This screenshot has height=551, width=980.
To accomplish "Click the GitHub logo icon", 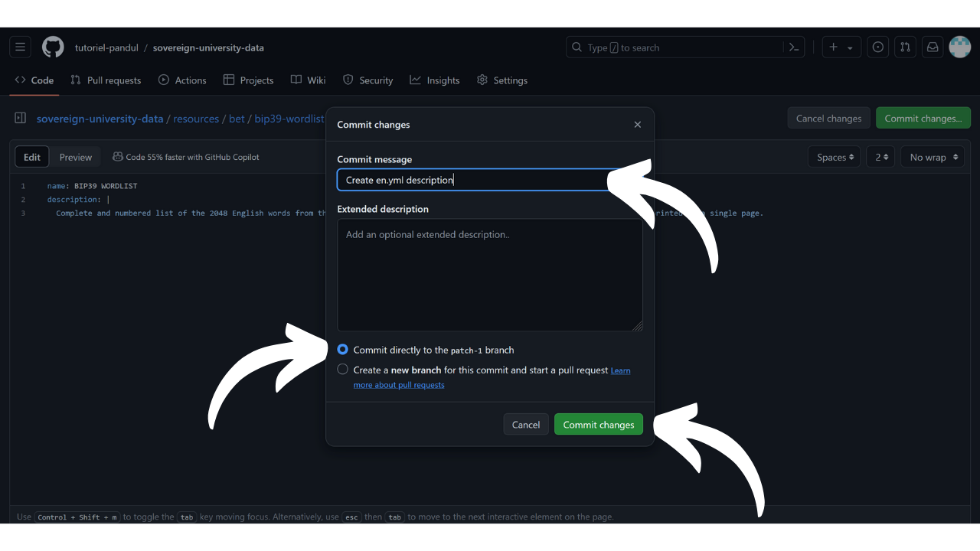I will (53, 47).
